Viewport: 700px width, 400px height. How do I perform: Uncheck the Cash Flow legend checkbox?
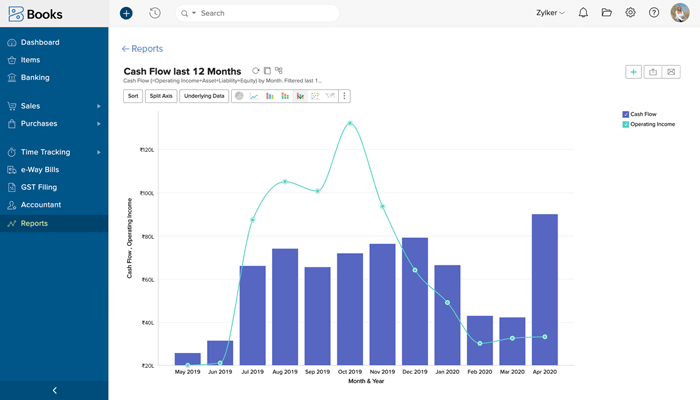click(626, 115)
